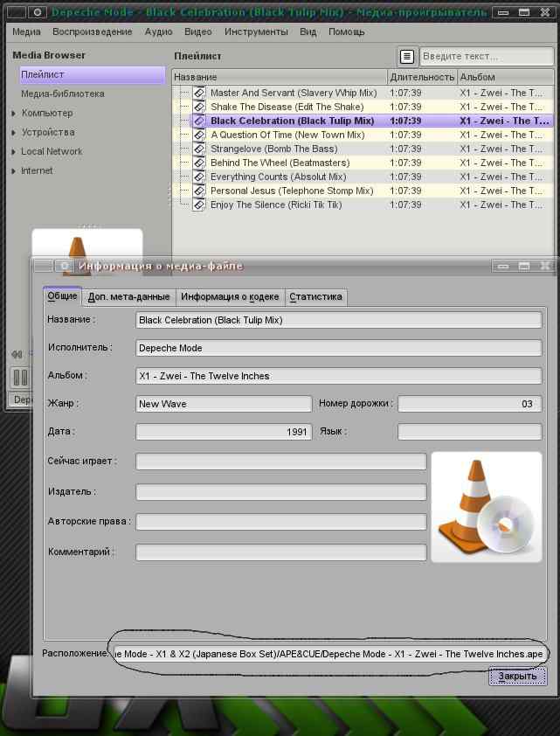Select Behind The Wheel (Beatmasters) track

pos(280,163)
